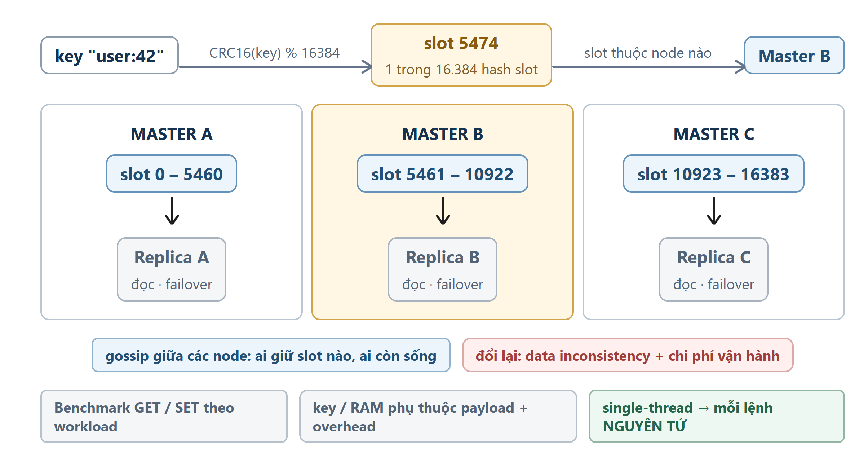Select the CRC16(key) % 16384 label

pos(274,53)
